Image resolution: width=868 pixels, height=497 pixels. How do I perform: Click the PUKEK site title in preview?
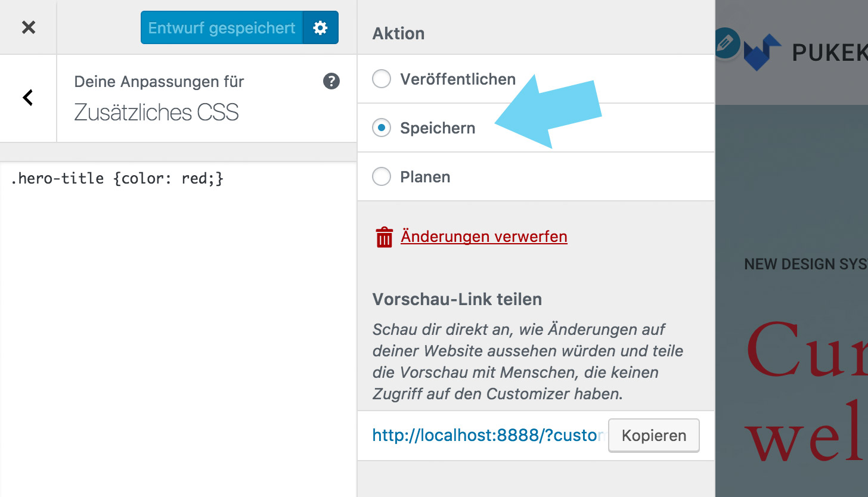coord(829,53)
